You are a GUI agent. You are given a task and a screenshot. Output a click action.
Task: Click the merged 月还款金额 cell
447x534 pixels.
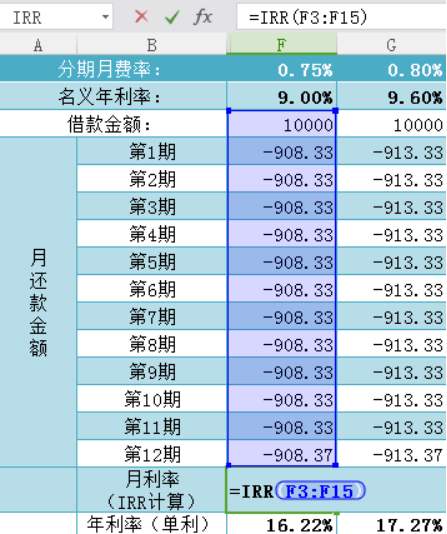38,302
